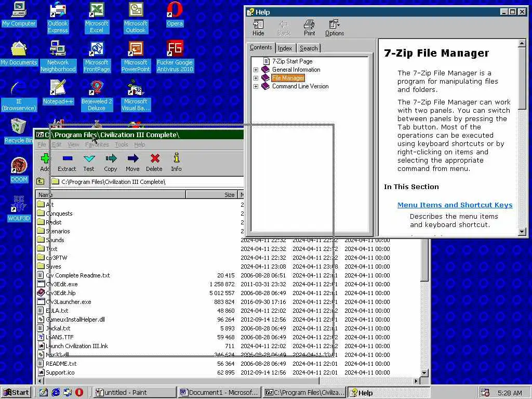Open the Help menu in 7-Zip
Image resolution: width=532 pixels, height=399 pixels.
(x=139, y=144)
